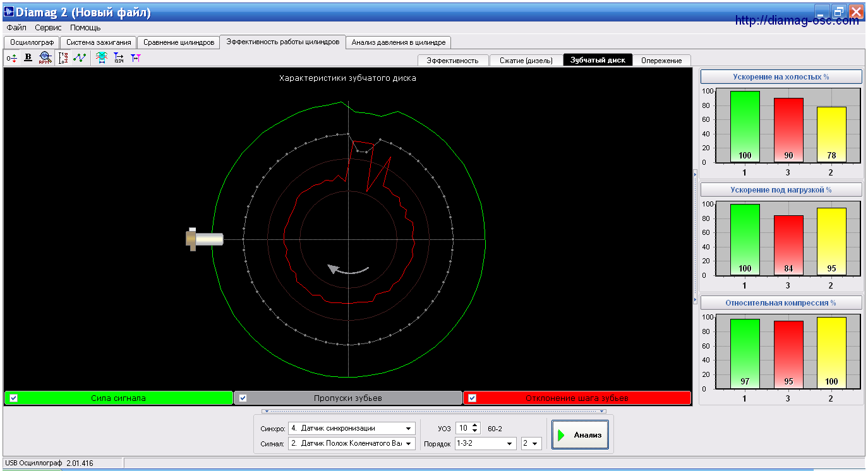Switch to the Система зажигания tab
This screenshot has width=868, height=471.
pyautogui.click(x=99, y=42)
